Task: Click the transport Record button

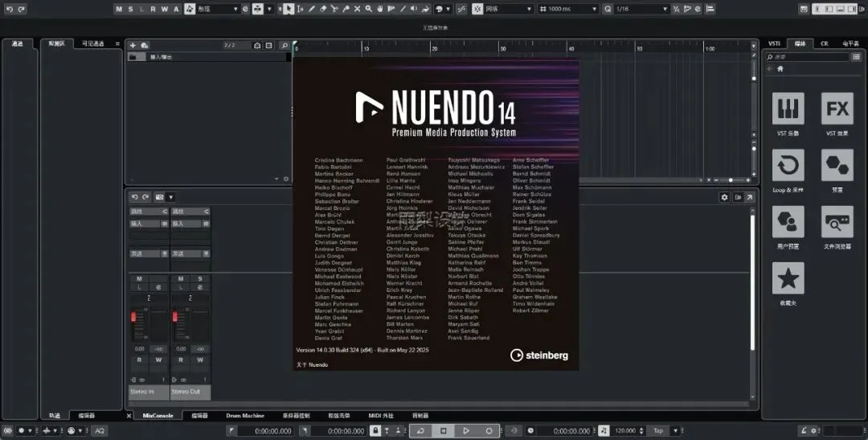Action: (x=489, y=430)
